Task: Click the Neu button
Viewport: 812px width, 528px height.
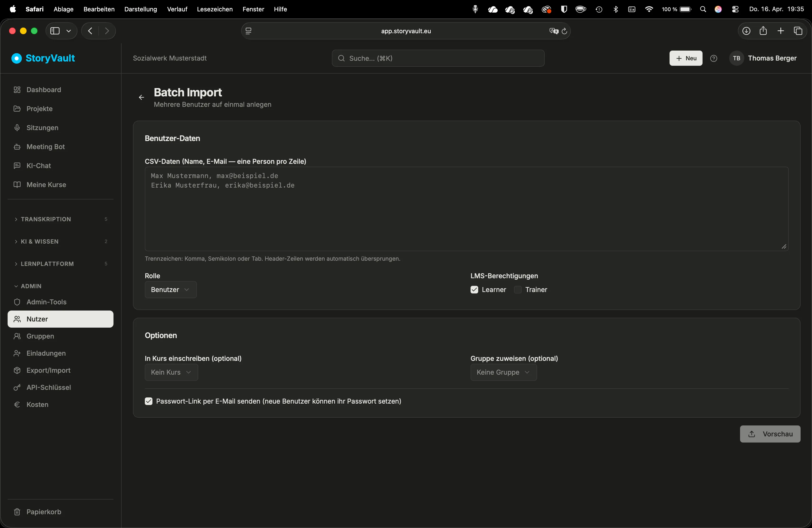Action: (x=686, y=58)
